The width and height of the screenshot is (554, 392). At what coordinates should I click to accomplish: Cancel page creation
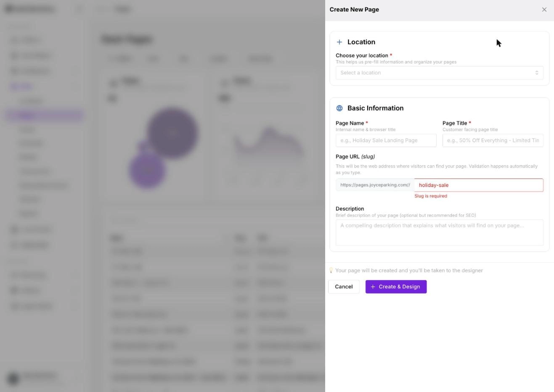pyautogui.click(x=344, y=287)
